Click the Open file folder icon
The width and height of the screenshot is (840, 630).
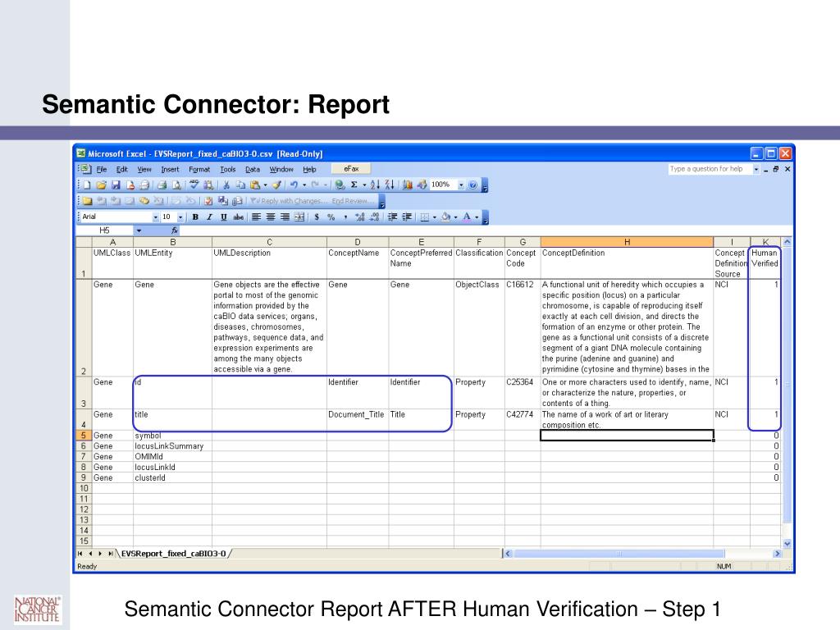(x=101, y=185)
